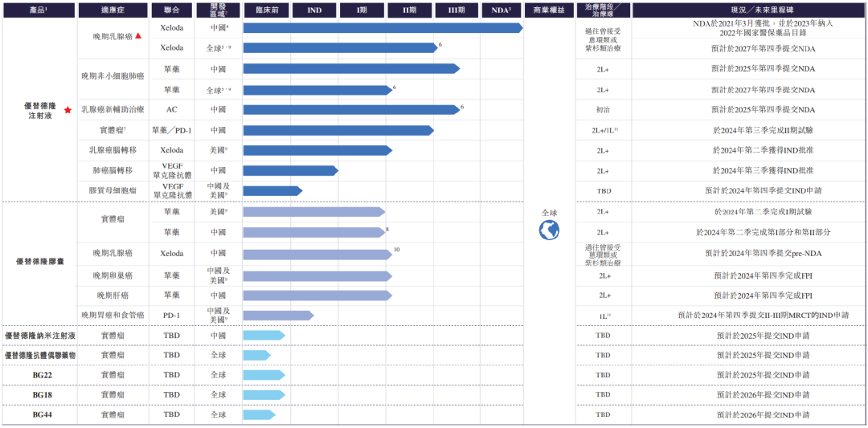The width and height of the screenshot is (868, 428).
Task: Select the 產品 column header
Action: click(39, 10)
